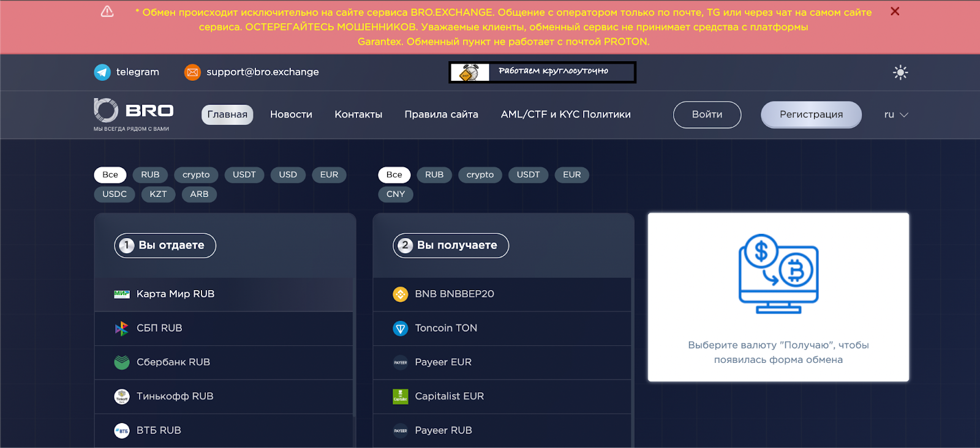Choose ВТБ RUB to give
The image size is (980, 448).
(x=224, y=431)
